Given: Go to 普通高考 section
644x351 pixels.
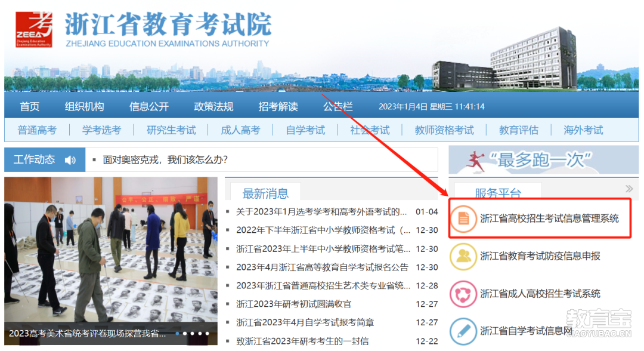Looking at the screenshot, I should point(37,130).
